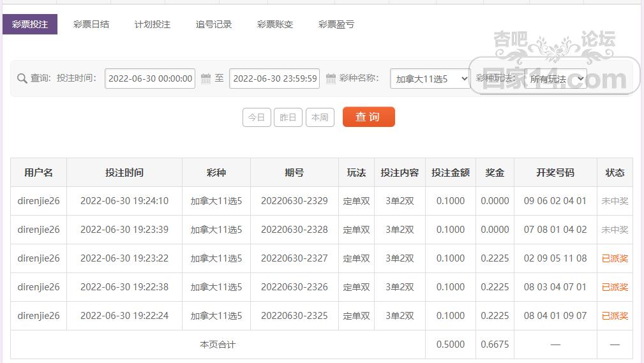Expand 彩种名称 dropdown showing 加拿大11选5

click(x=430, y=78)
